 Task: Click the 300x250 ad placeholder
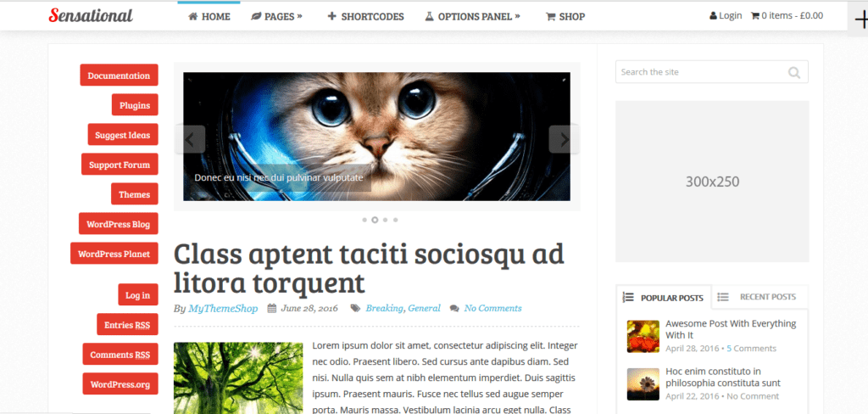[712, 182]
